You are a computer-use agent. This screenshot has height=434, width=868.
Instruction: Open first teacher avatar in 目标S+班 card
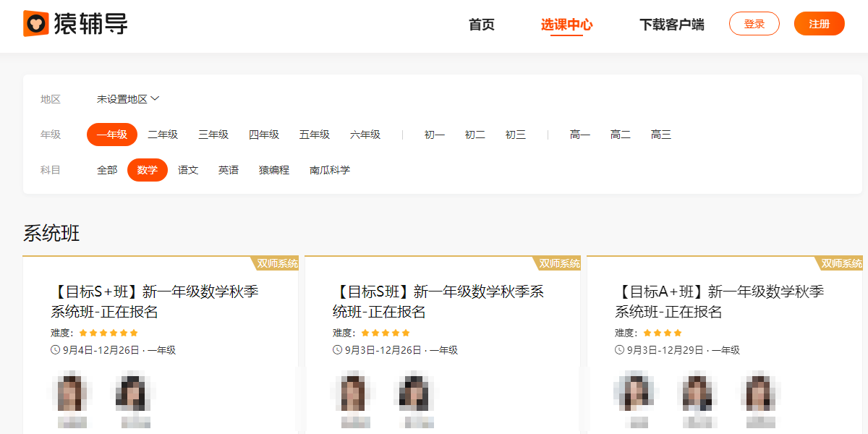click(x=72, y=393)
